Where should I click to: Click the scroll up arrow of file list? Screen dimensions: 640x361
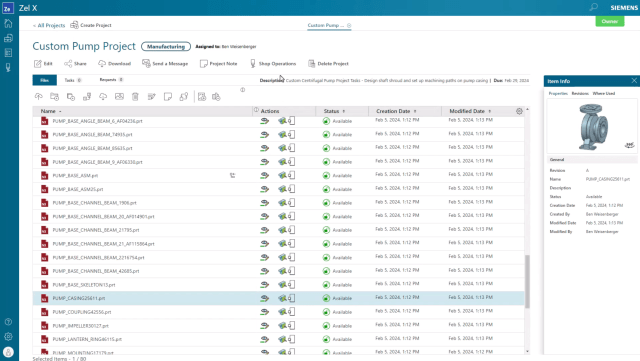527,109
